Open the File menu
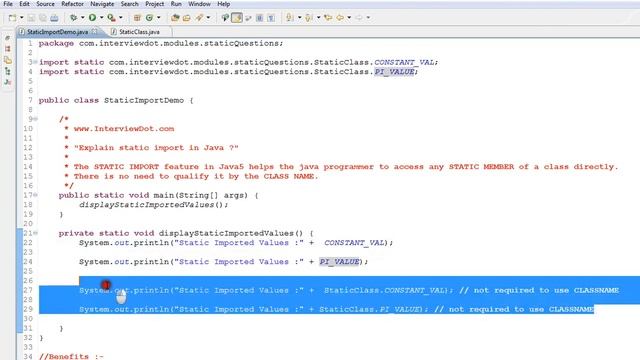640x360 pixels. coord(8,4)
